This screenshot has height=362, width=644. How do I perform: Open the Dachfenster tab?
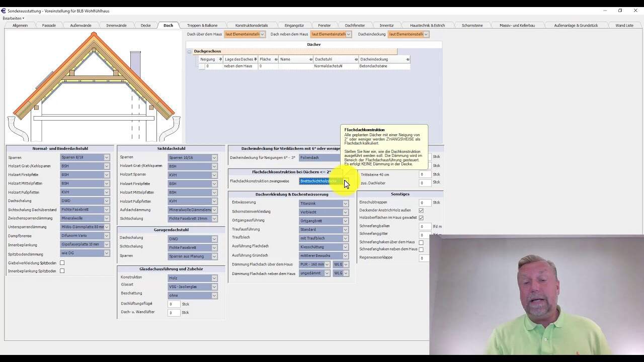tap(355, 25)
